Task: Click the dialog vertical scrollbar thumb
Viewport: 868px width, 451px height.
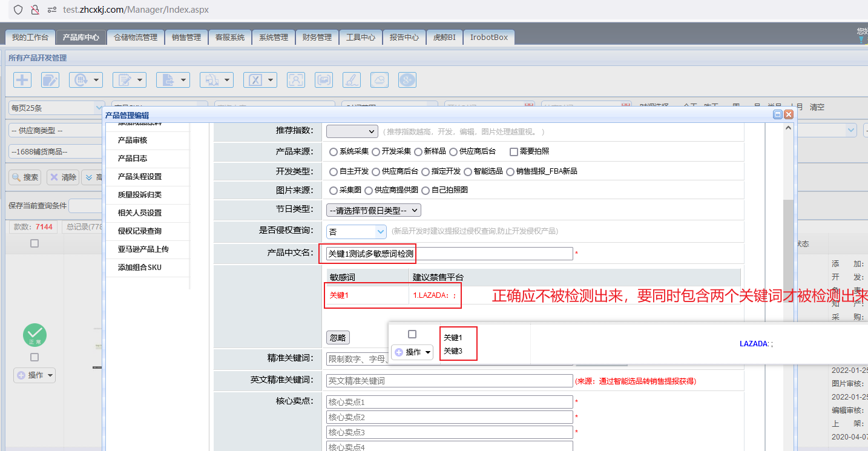Action: click(x=788, y=251)
